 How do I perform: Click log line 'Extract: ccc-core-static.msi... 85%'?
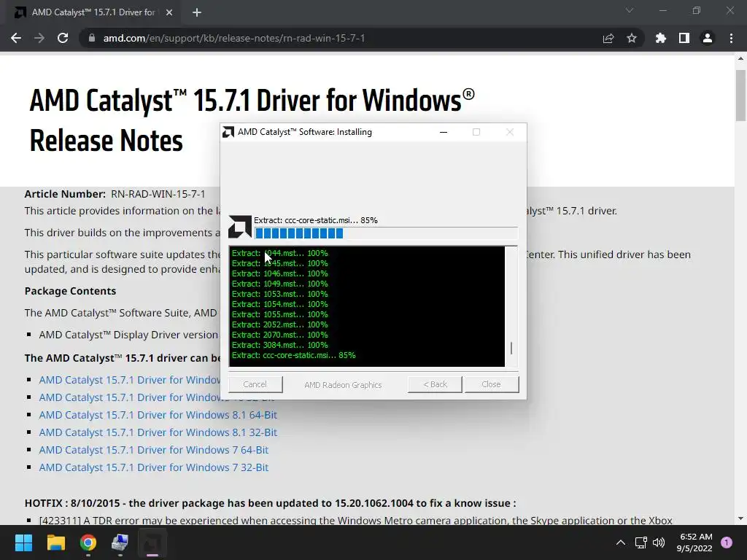tap(293, 355)
